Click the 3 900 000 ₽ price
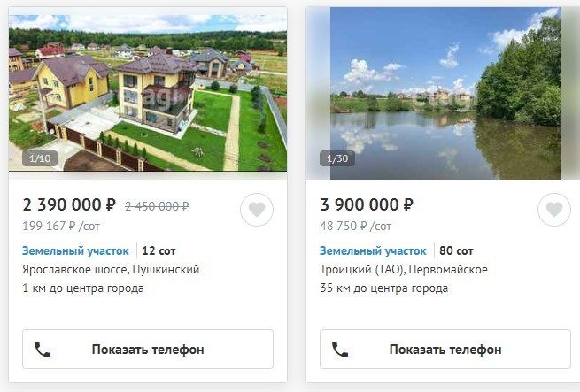The height and width of the screenshot is (392, 580). coord(367,204)
